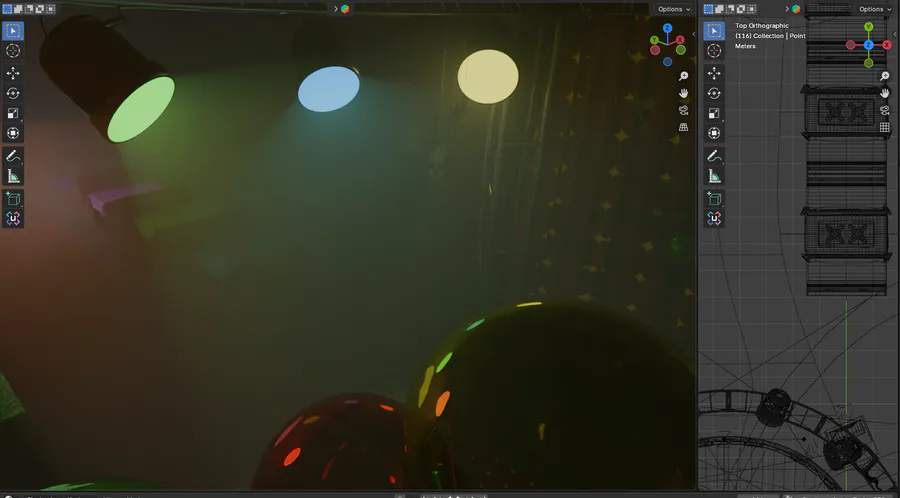Set selection mode to New in left header
This screenshot has height=498, width=900.
pos(7,9)
